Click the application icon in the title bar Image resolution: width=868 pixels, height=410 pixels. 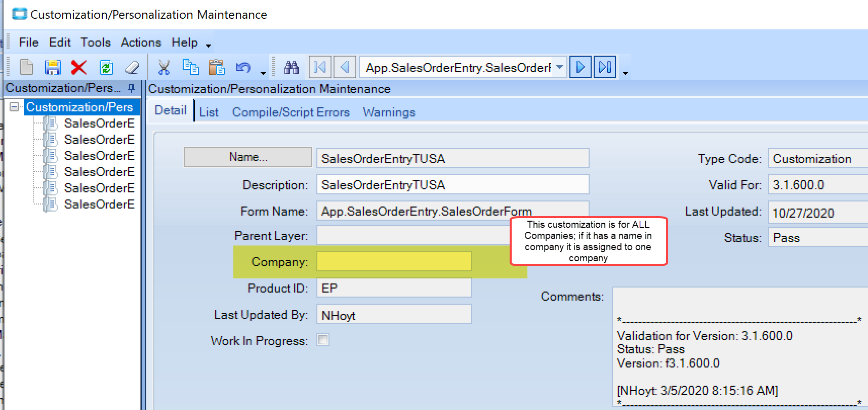pyautogui.click(x=19, y=14)
